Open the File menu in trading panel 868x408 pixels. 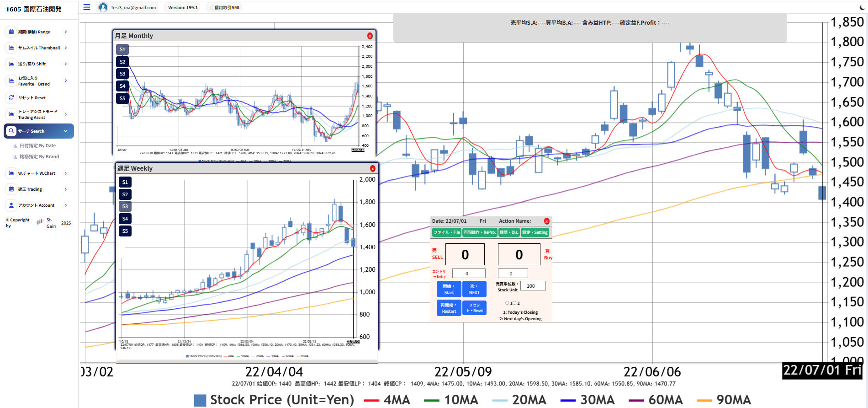click(x=446, y=232)
